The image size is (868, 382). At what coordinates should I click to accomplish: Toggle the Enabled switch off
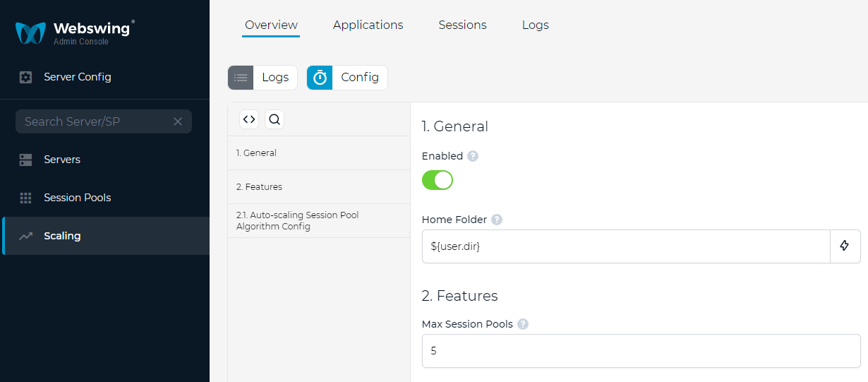(x=438, y=180)
